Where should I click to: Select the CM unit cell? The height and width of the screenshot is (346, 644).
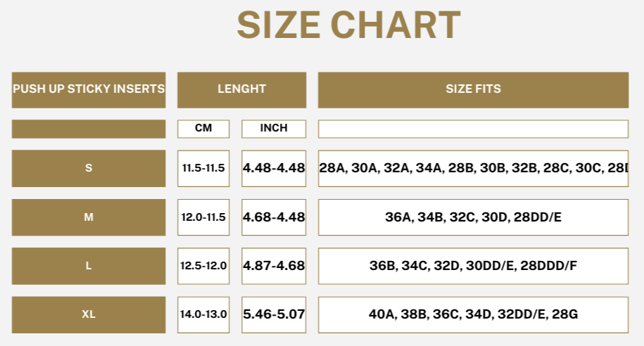pyautogui.click(x=203, y=129)
